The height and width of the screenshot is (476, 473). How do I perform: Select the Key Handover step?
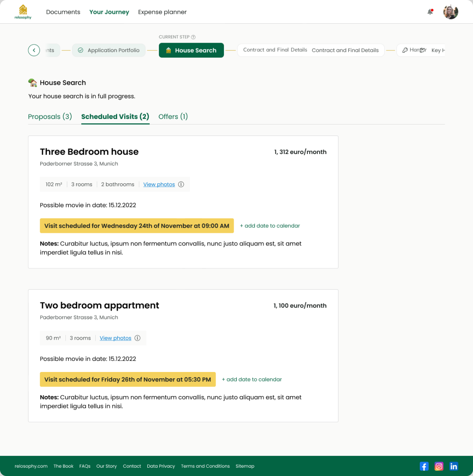pos(421,50)
